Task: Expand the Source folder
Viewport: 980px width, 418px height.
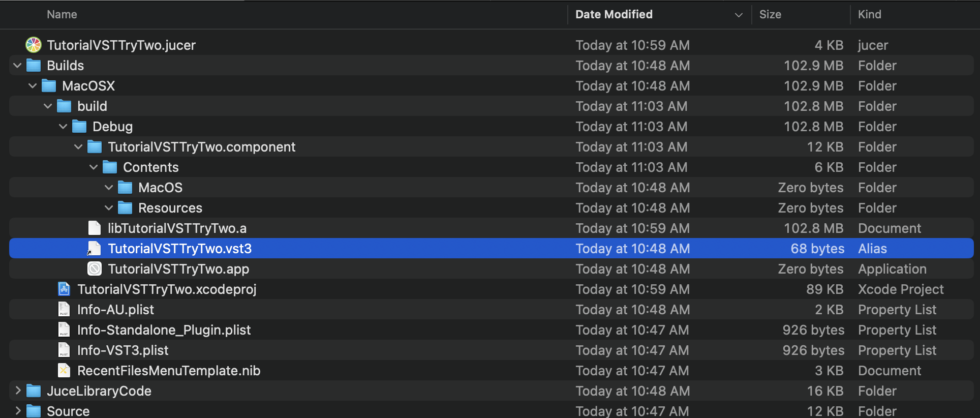Action: (x=18, y=410)
